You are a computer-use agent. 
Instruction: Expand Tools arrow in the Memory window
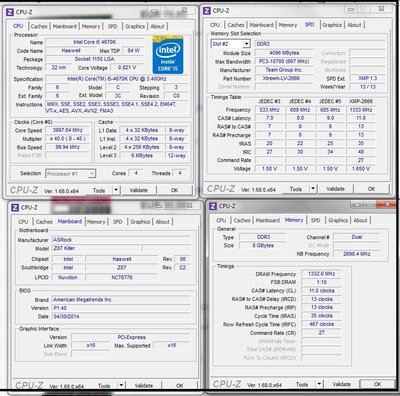pos(319,384)
